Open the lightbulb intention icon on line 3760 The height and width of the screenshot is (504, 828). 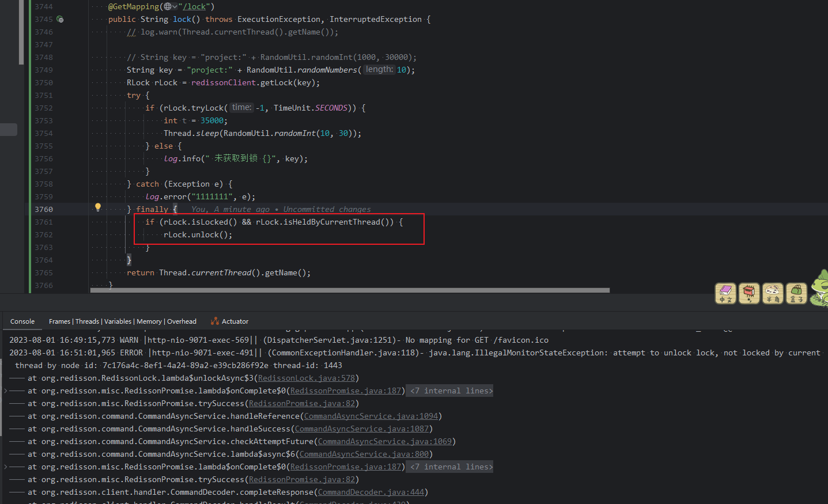[x=97, y=207]
